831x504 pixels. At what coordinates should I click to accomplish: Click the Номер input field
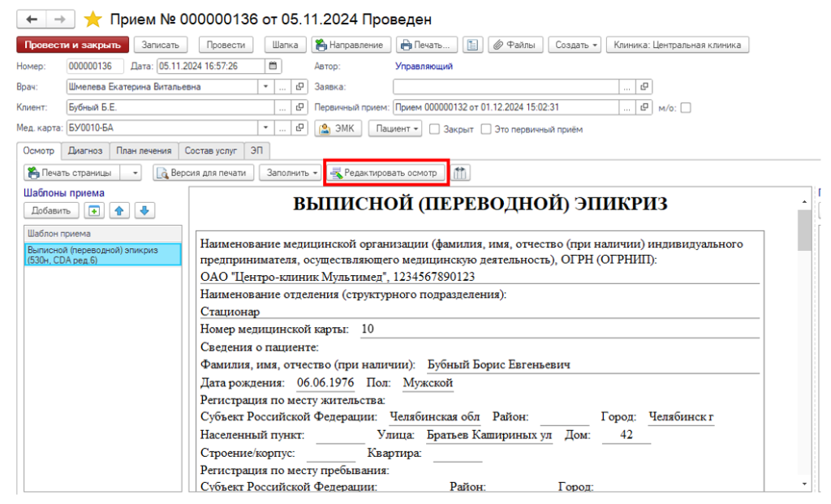95,67
